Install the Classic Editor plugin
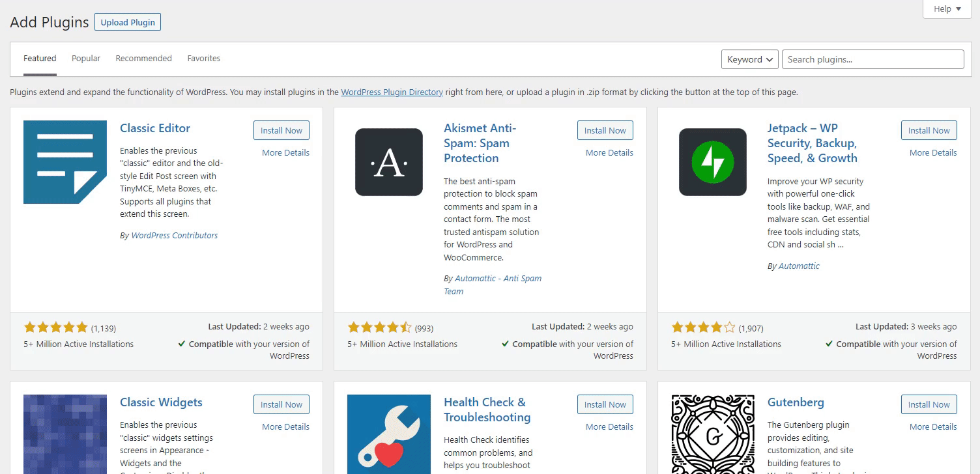 click(281, 130)
